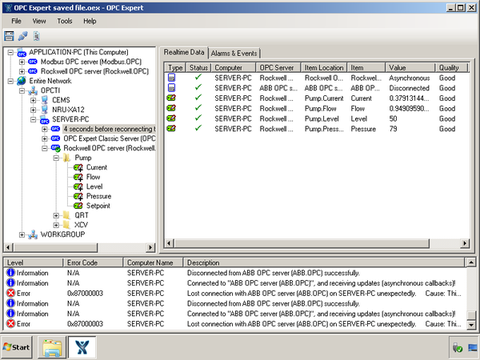Click the Value column header
This screenshot has width=480, height=360.
[410, 68]
